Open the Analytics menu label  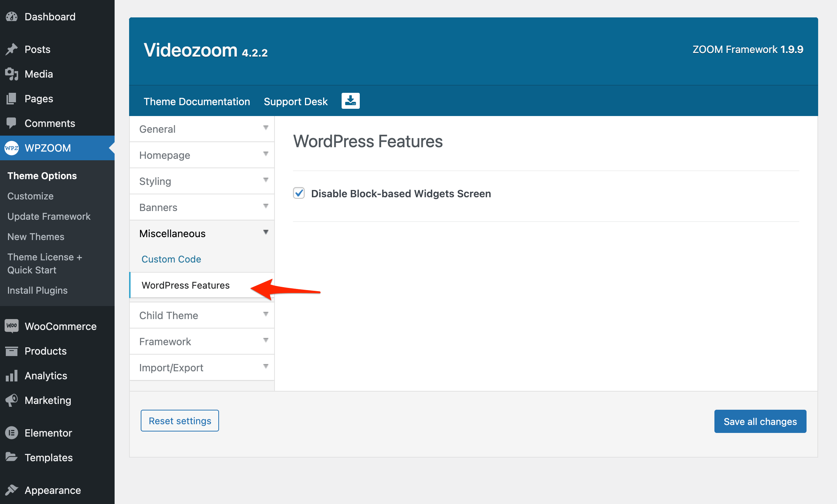point(46,376)
